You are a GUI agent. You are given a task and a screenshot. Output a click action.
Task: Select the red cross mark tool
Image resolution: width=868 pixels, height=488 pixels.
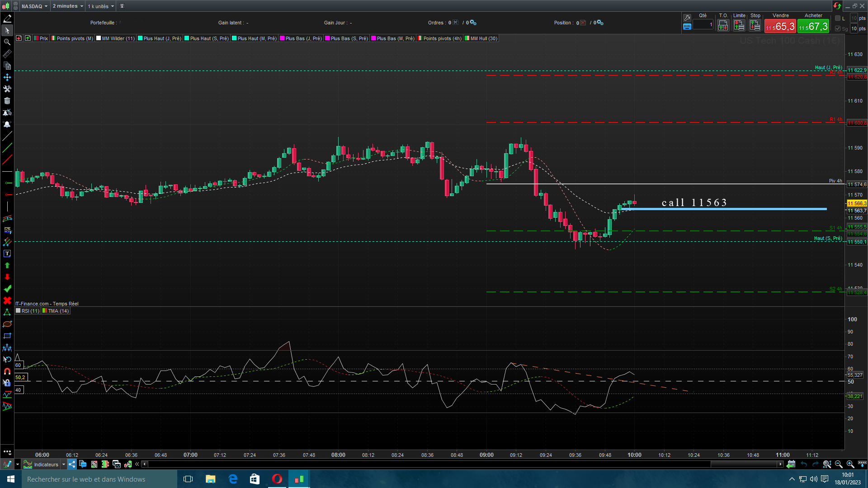[x=7, y=300]
